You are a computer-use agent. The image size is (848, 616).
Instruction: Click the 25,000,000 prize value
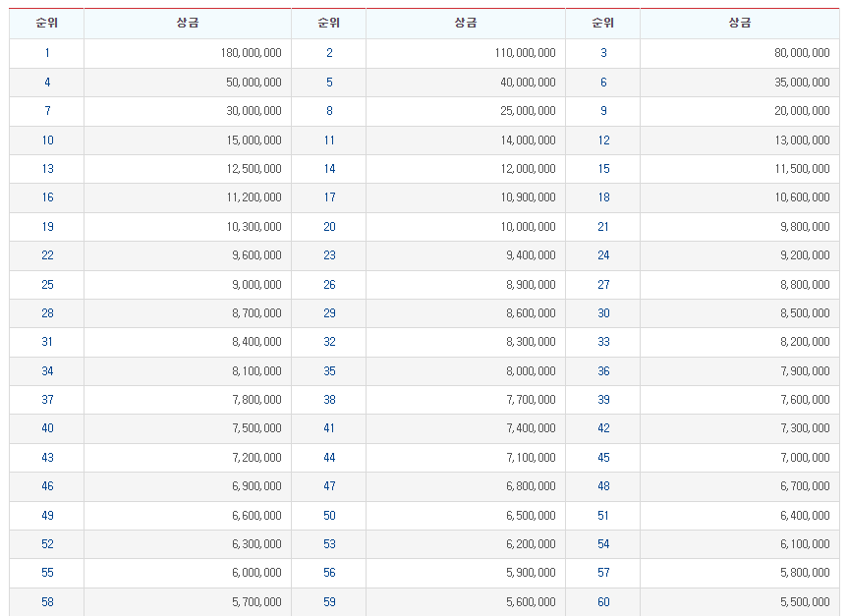pos(528,111)
